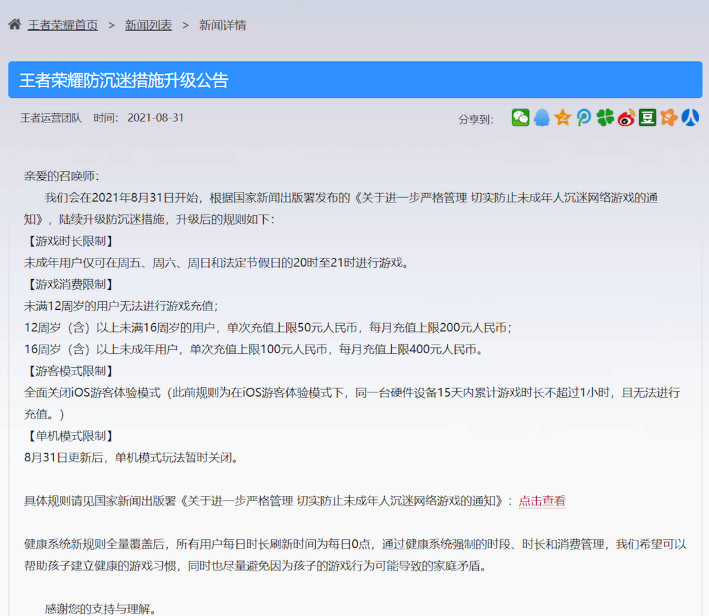This screenshot has height=616, width=709.
Task: Click the home icon in breadcrumb
Action: coord(14,24)
